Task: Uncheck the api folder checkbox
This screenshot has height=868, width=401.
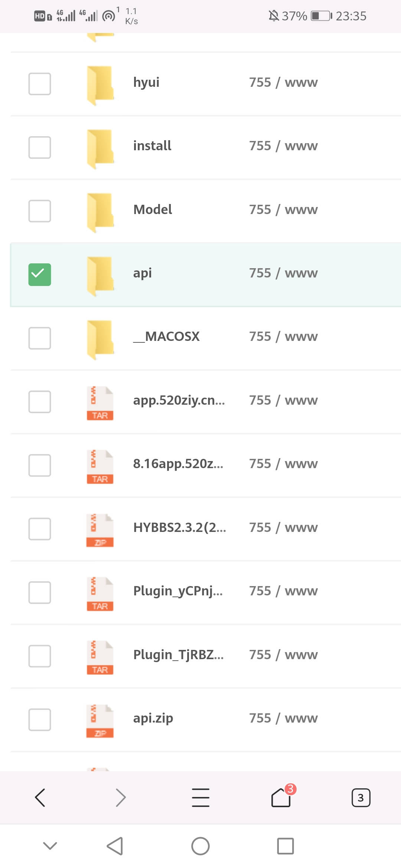Action: point(40,274)
